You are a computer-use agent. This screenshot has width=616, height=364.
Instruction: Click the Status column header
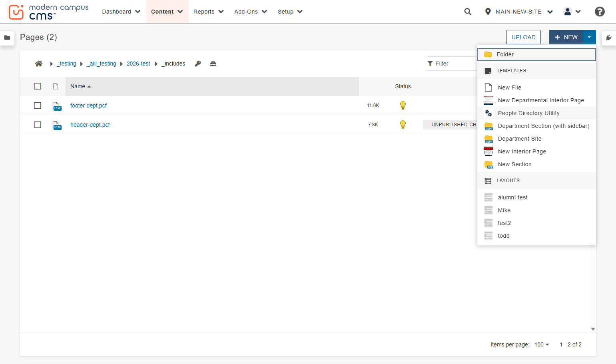tap(403, 86)
